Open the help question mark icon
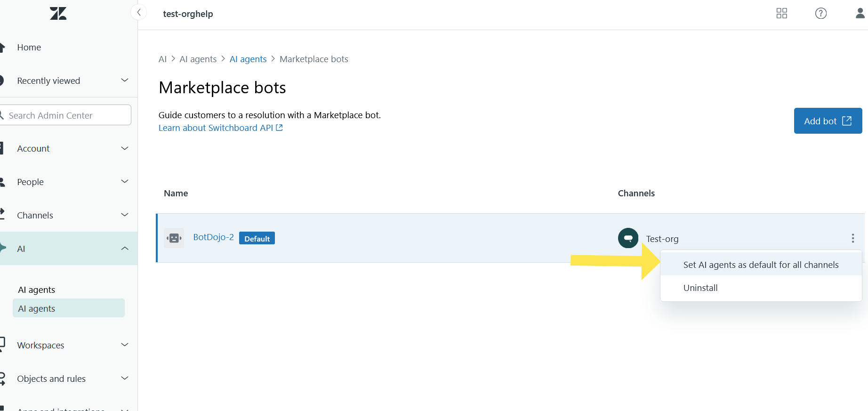The width and height of the screenshot is (868, 411). (820, 13)
